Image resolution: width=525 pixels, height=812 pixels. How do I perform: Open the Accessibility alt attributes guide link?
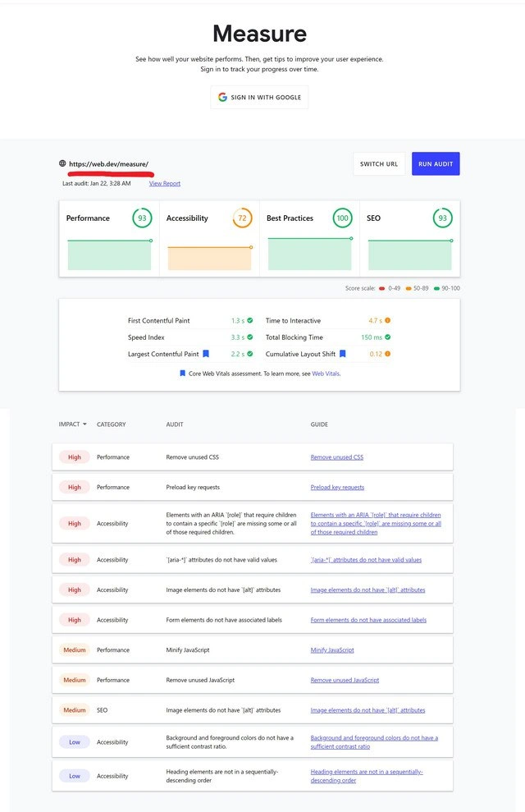(367, 590)
